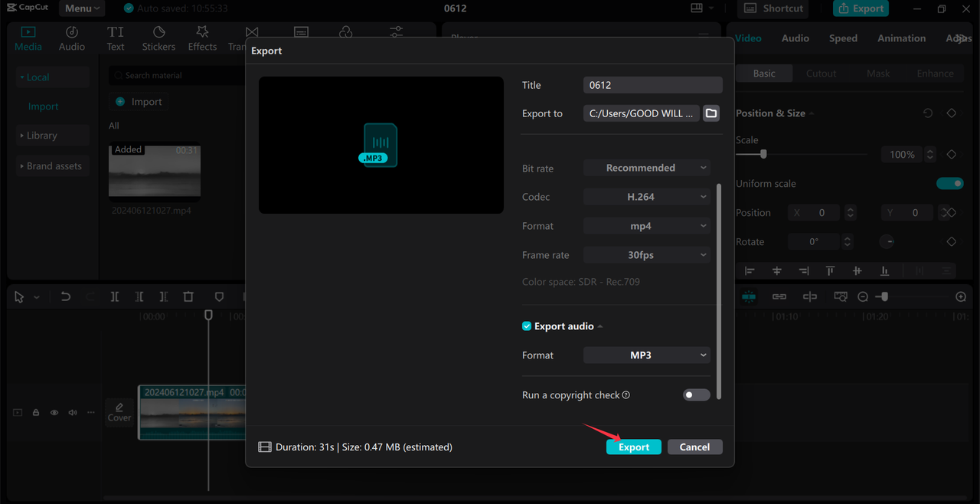
Task: Open the video Format mp4 dropdown
Action: point(647,226)
